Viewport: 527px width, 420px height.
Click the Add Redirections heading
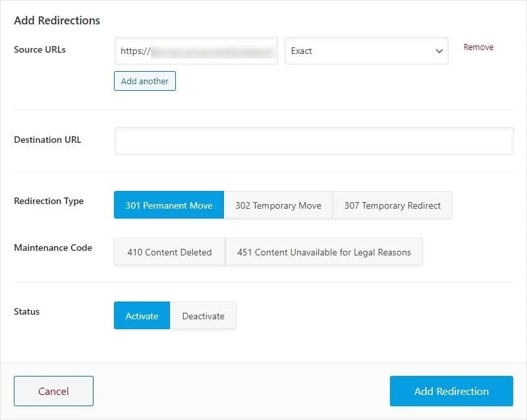pyautogui.click(x=57, y=20)
